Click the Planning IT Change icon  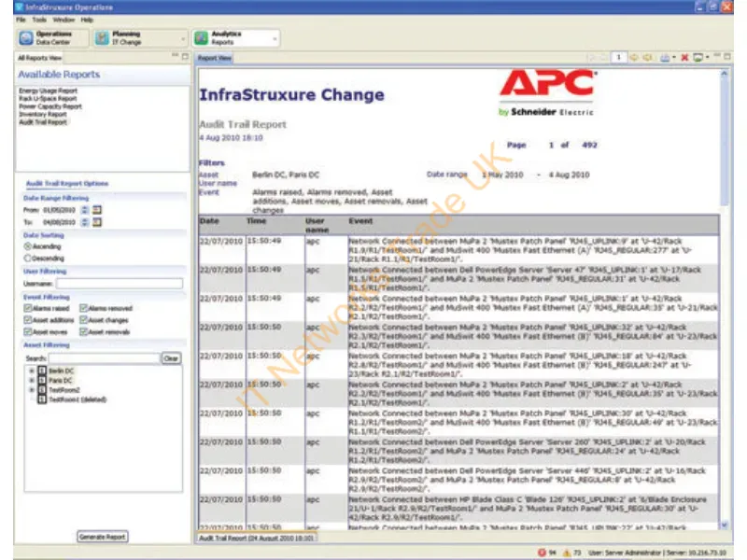coord(102,38)
